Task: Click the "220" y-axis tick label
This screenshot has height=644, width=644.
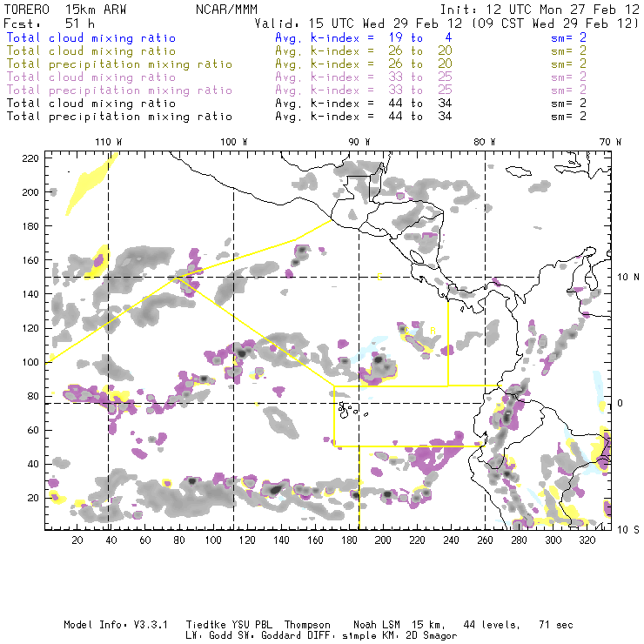Action: 30,158
